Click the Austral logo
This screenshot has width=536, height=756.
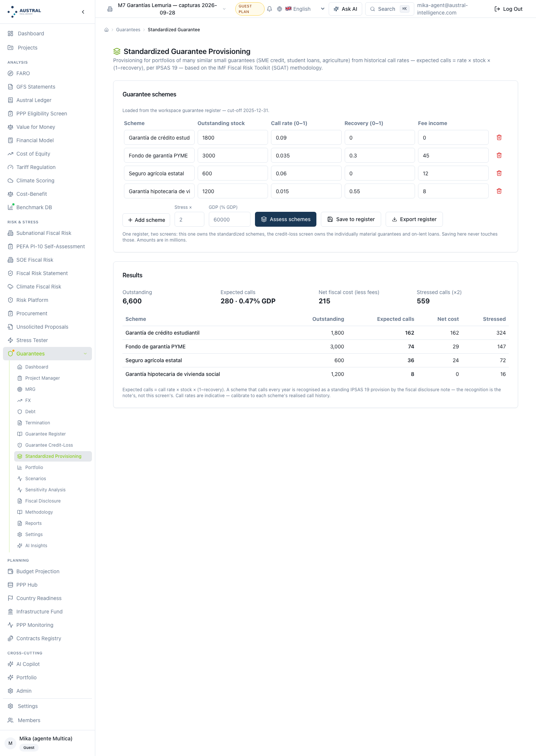click(x=25, y=12)
